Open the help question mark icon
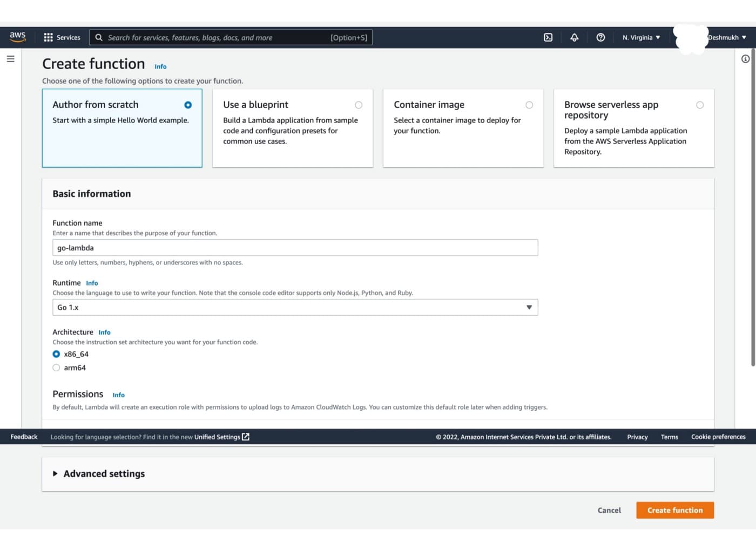756x544 pixels. point(600,37)
